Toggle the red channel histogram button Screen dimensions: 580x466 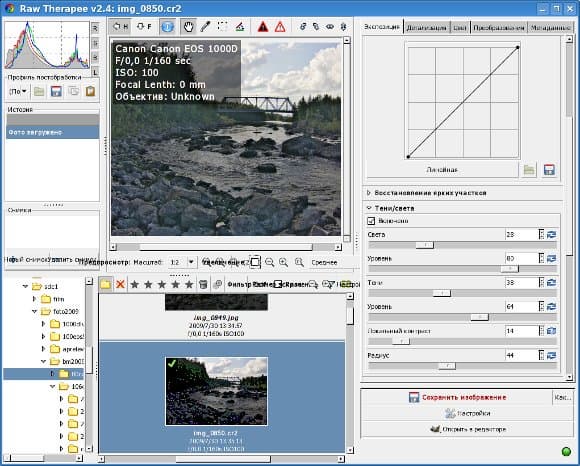point(95,28)
